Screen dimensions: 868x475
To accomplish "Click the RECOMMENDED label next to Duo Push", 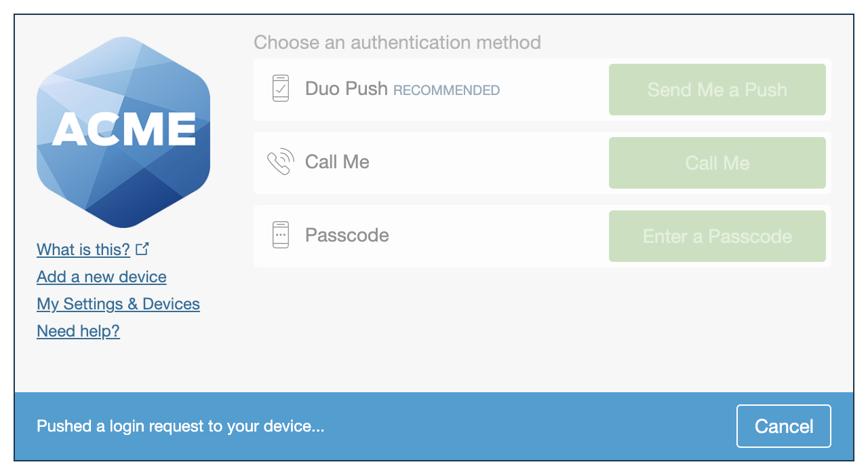I will point(446,90).
